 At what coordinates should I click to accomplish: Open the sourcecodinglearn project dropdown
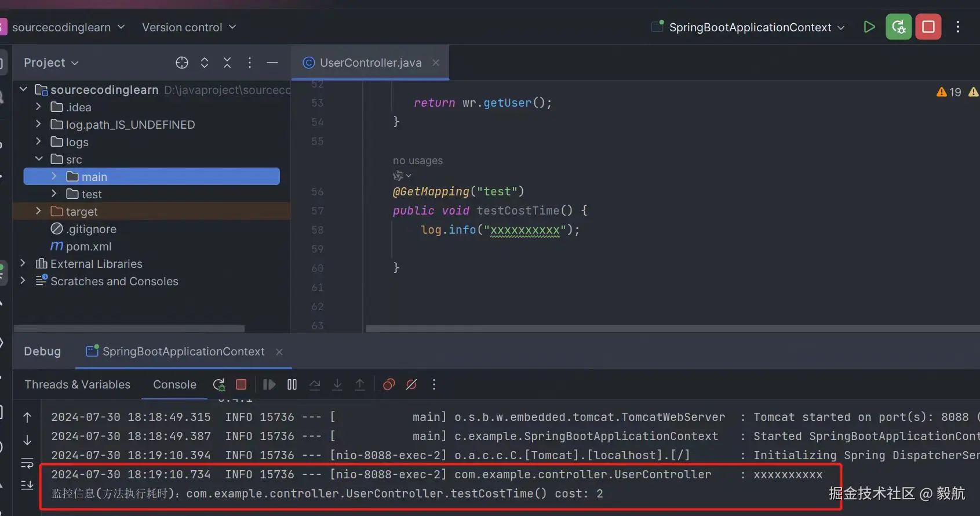(68, 27)
